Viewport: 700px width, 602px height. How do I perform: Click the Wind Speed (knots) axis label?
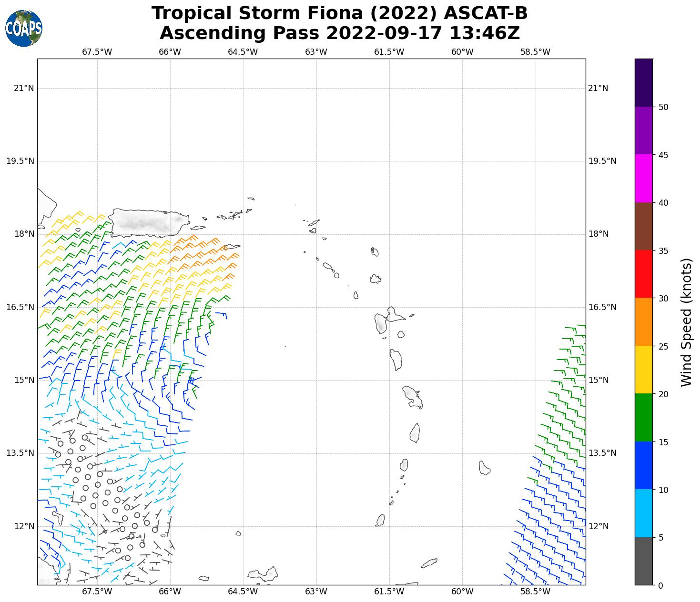686,322
